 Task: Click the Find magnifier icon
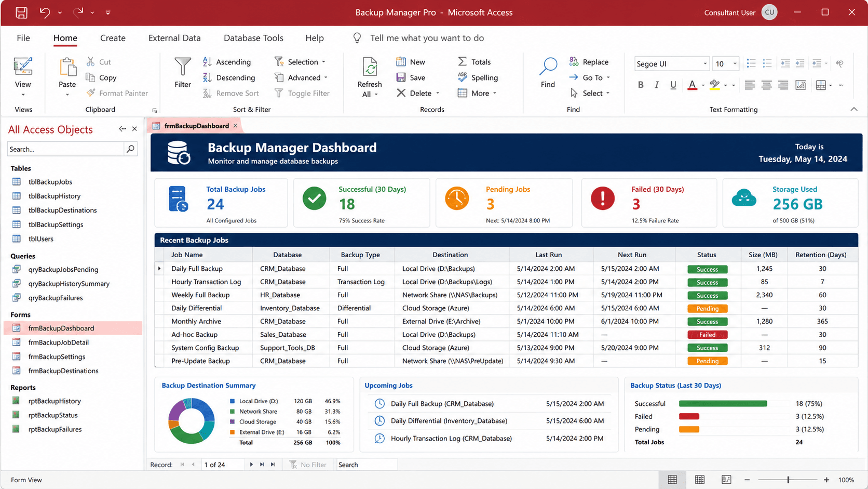point(548,67)
